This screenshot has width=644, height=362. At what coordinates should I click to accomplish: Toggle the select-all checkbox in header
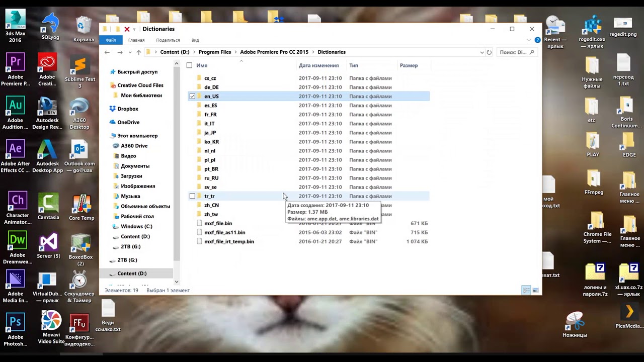(189, 65)
